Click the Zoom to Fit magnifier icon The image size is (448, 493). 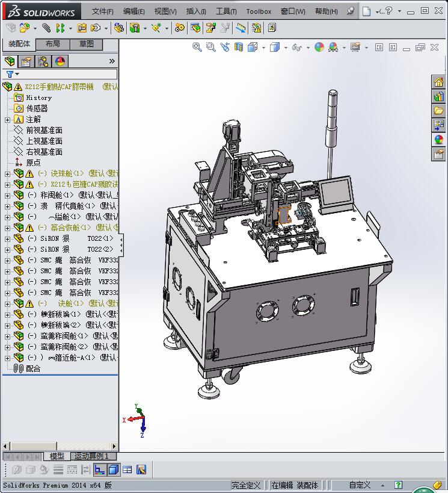pyautogui.click(x=197, y=47)
